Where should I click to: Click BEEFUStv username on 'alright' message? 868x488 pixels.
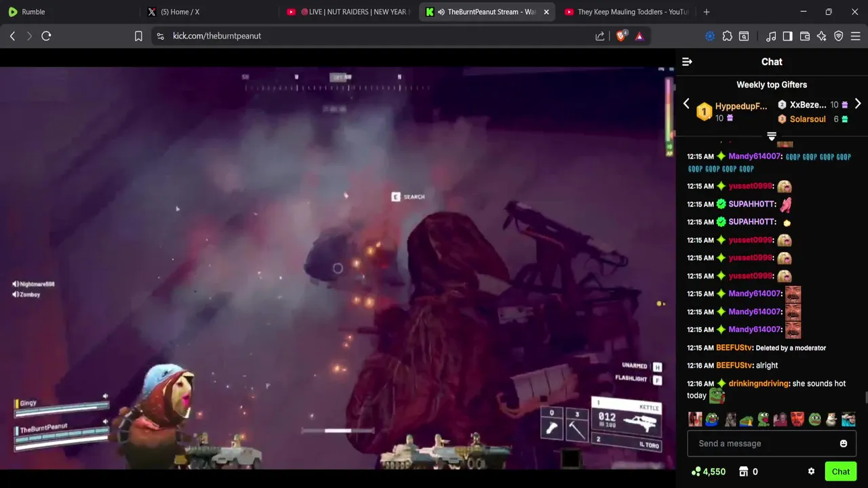[x=734, y=365]
